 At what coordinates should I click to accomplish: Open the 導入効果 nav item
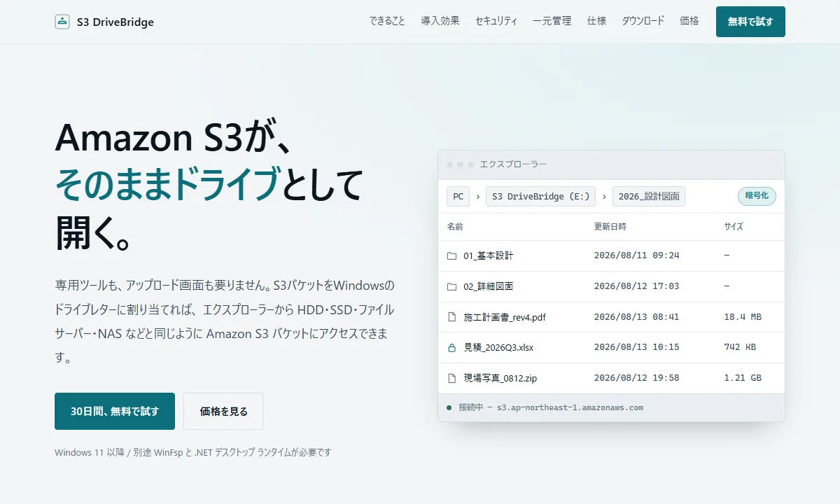click(440, 21)
